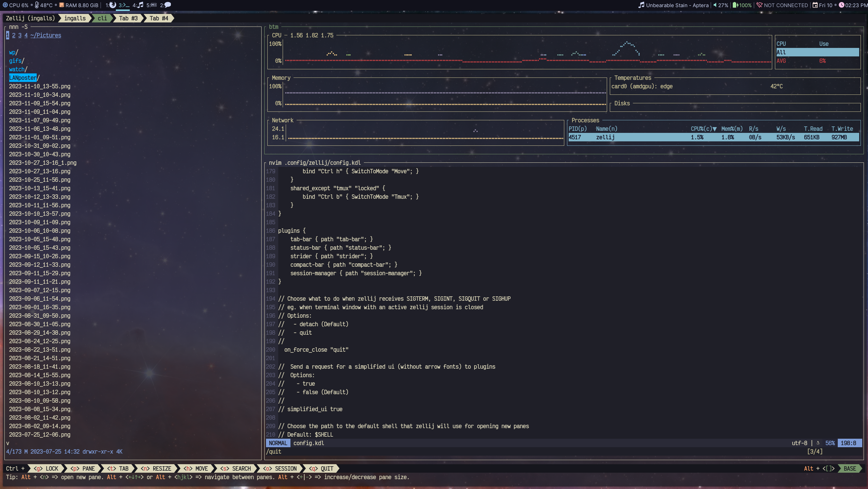Switch to Firefox workspace 1 icon
The image size is (868, 489).
[113, 5]
